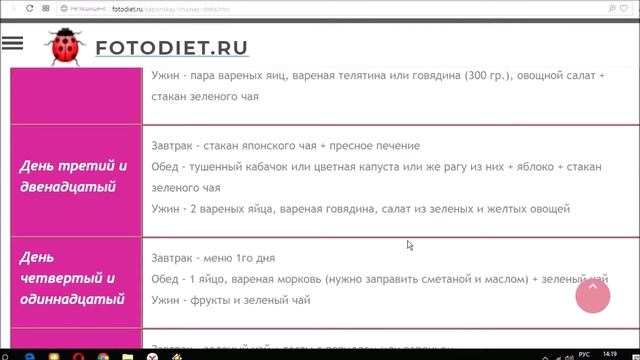Open the volume icon in the system tray
The width and height of the screenshot is (640, 360).
click(569, 358)
